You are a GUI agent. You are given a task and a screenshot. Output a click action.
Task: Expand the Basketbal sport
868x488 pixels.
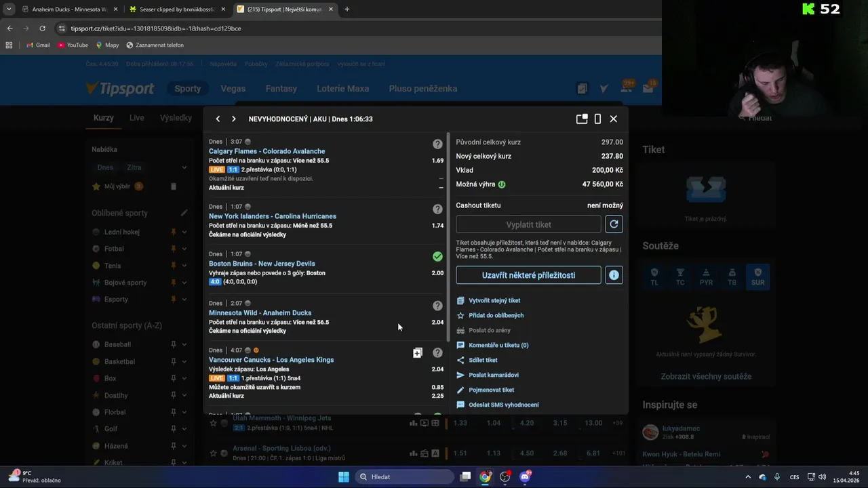click(184, 361)
